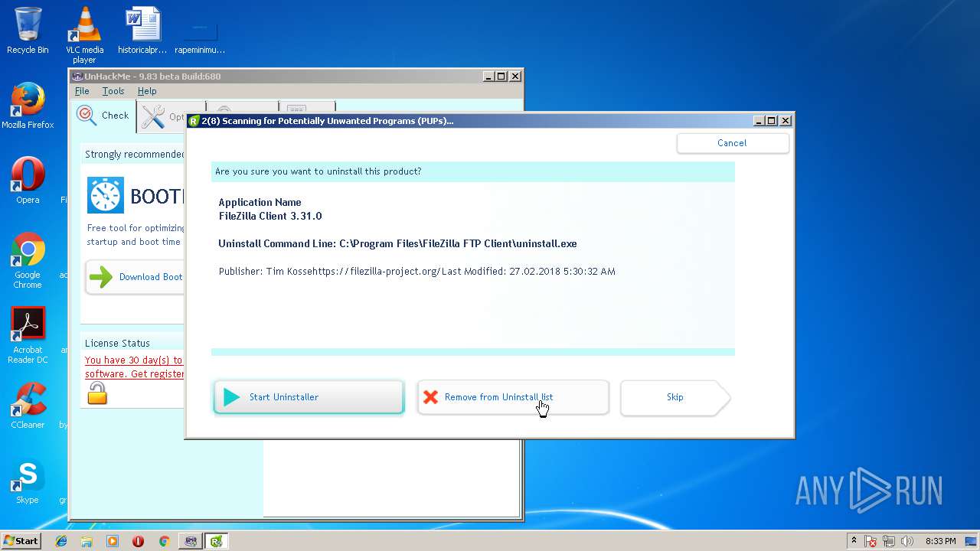Switch to the Check tab
980x551 pixels.
(x=103, y=116)
